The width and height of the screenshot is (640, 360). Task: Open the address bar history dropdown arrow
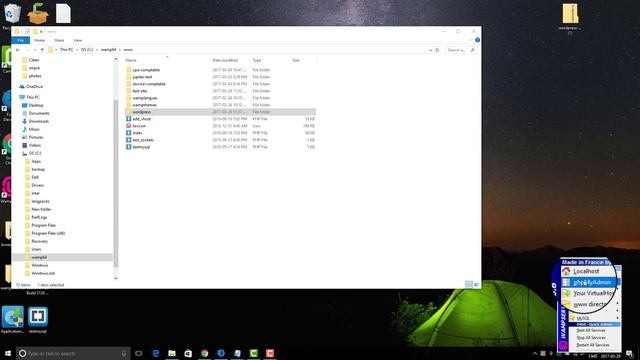pos(430,50)
